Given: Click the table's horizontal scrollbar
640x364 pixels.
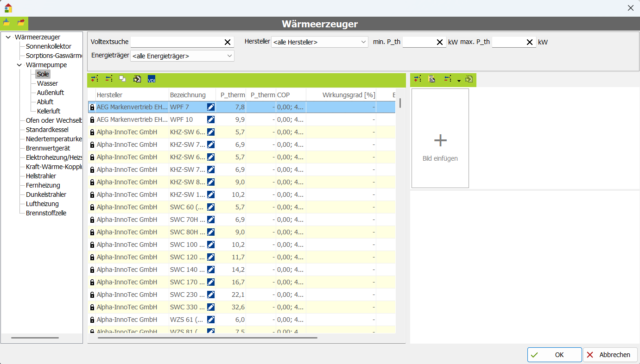Looking at the screenshot, I should click(208, 338).
